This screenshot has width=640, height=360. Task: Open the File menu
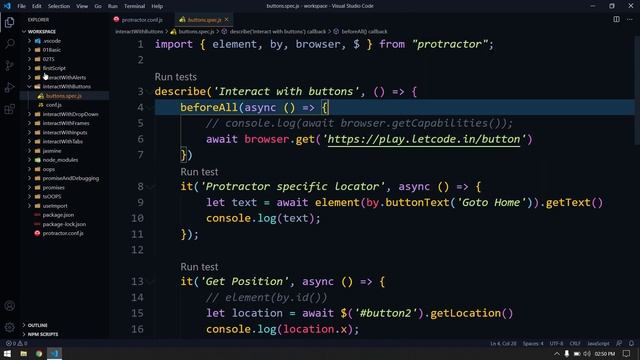click(x=22, y=6)
